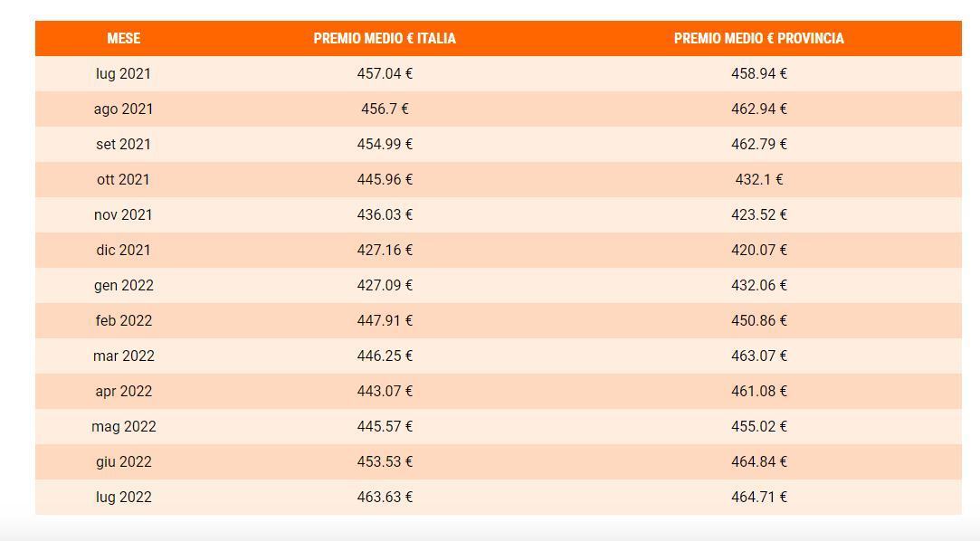Select the gen 2022 month cell
The height and width of the screenshot is (541, 980).
click(x=123, y=285)
